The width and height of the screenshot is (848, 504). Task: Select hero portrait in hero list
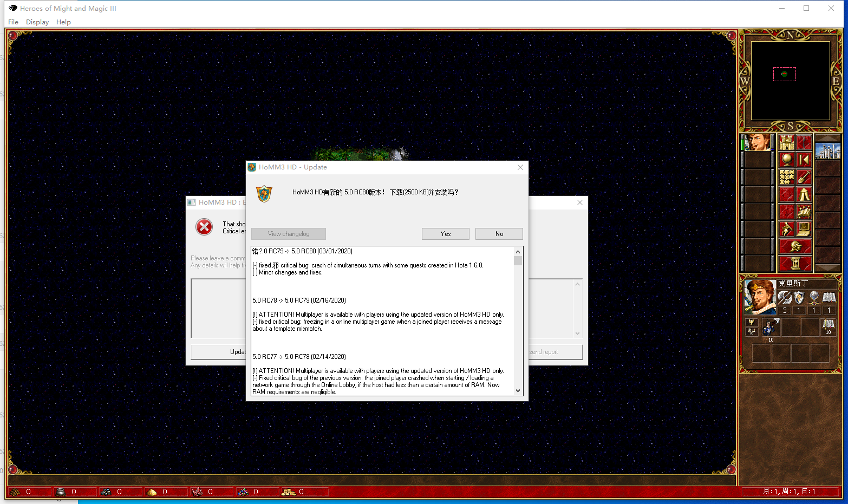[x=757, y=143]
